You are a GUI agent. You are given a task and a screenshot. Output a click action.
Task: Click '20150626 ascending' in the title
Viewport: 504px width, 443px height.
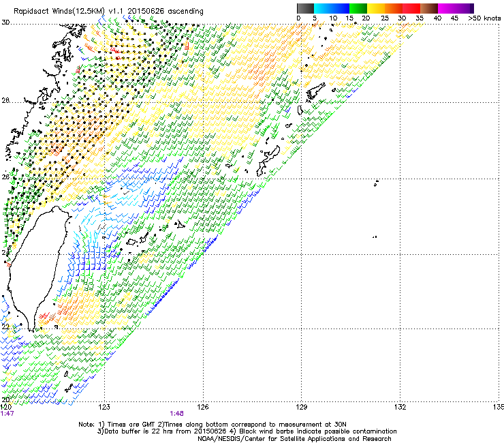166,12
